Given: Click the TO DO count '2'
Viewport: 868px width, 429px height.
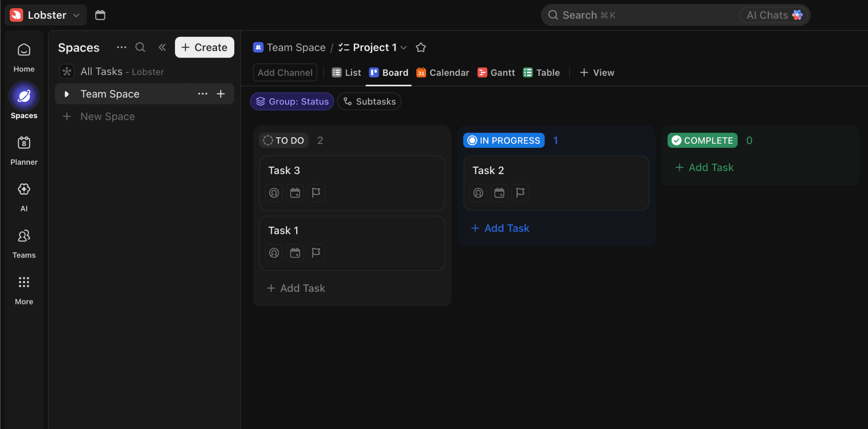Looking at the screenshot, I should [x=320, y=141].
